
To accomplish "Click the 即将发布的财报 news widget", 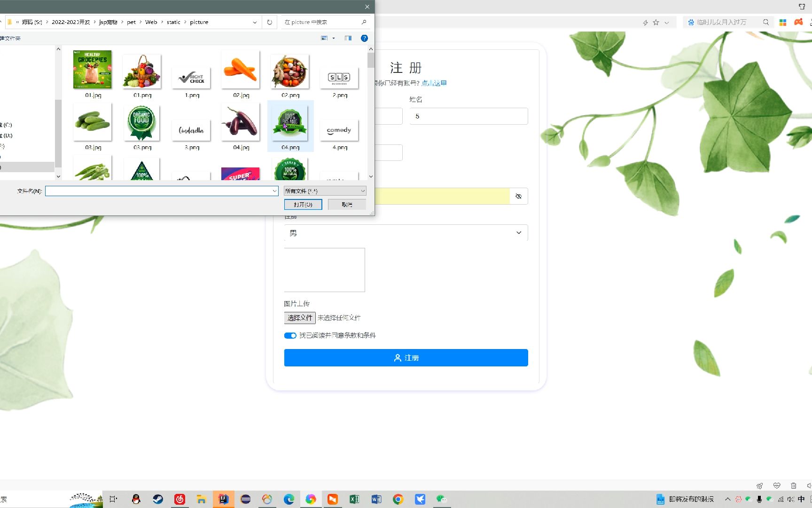I will [685, 499].
